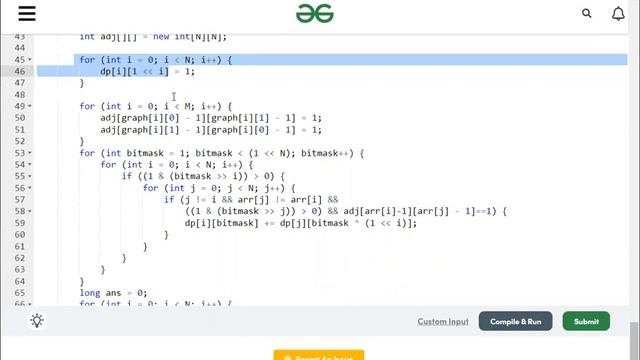Collapse code fold arrow at line 58
Screen dimensions: 640x360
coord(29,211)
